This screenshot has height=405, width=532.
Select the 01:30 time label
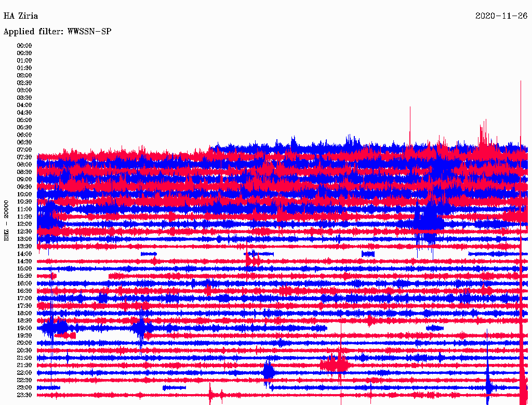coord(24,68)
